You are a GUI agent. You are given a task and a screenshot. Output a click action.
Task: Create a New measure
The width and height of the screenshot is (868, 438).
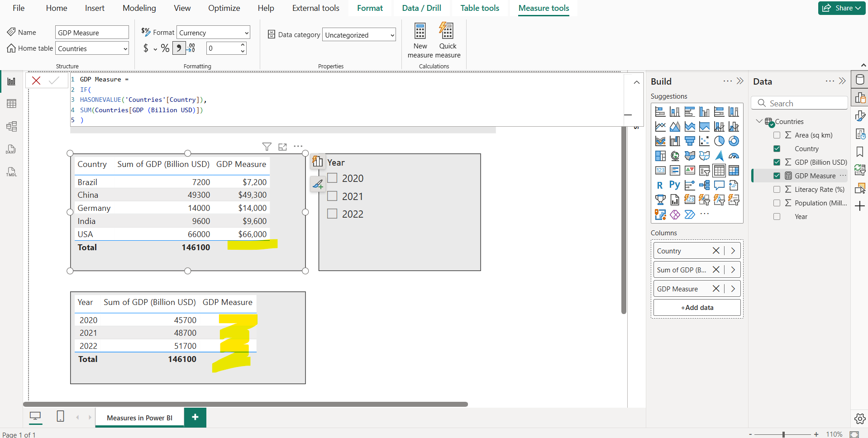pos(420,40)
